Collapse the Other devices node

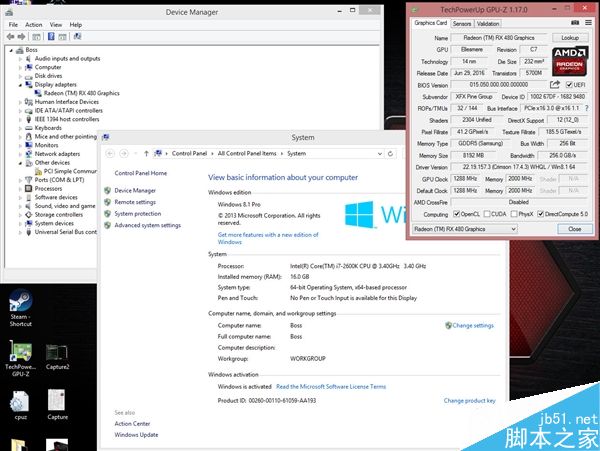[20, 163]
